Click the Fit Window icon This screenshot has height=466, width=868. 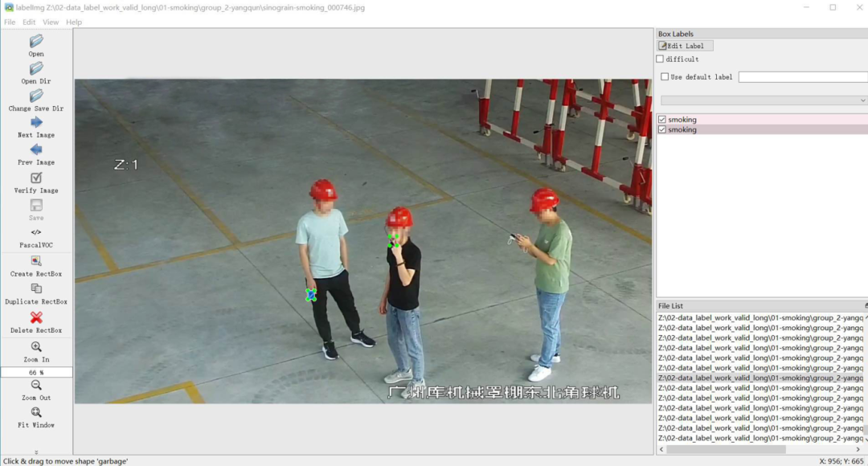pos(36,412)
